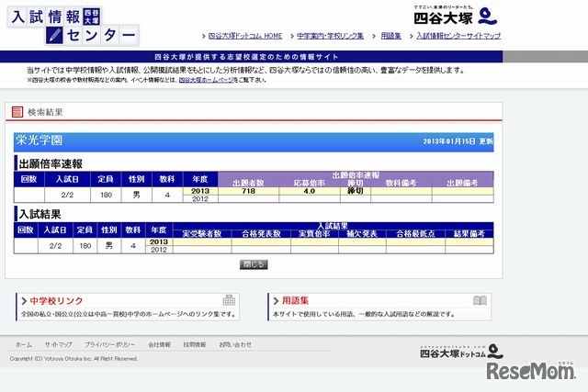Select the school building icon in 中学校リンク box
588x392 pixels.
[229, 300]
